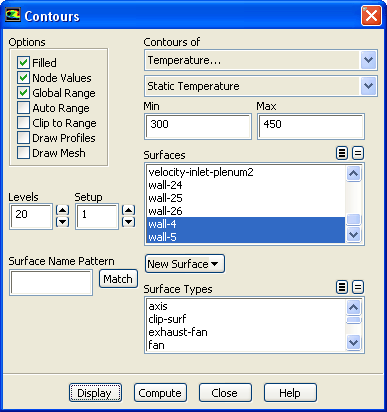Click the Surface Types scrollbar thumb
This screenshot has height=412, width=387.
tap(353, 320)
